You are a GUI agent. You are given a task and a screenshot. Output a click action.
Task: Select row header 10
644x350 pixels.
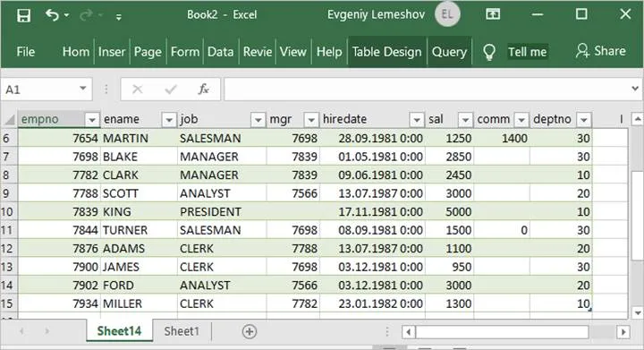(8, 211)
